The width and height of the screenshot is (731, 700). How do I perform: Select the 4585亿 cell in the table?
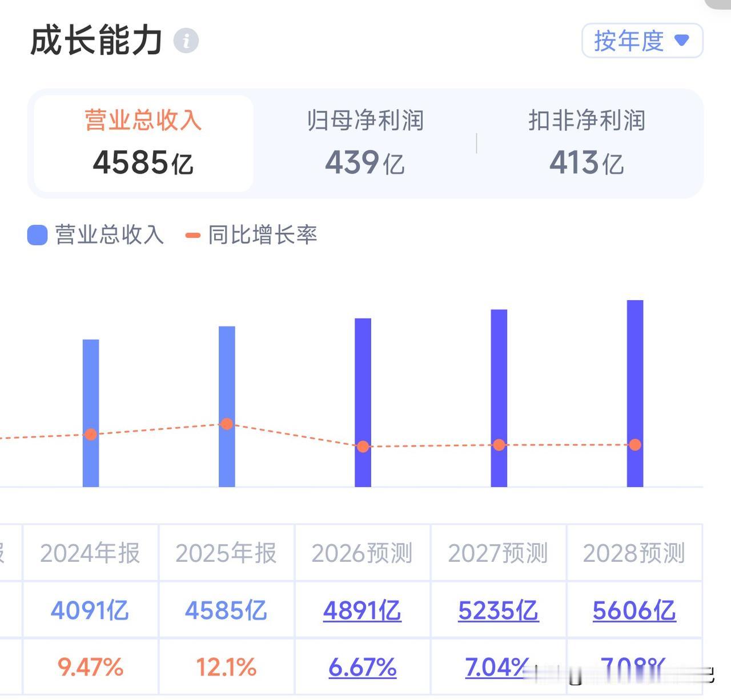pos(226,610)
